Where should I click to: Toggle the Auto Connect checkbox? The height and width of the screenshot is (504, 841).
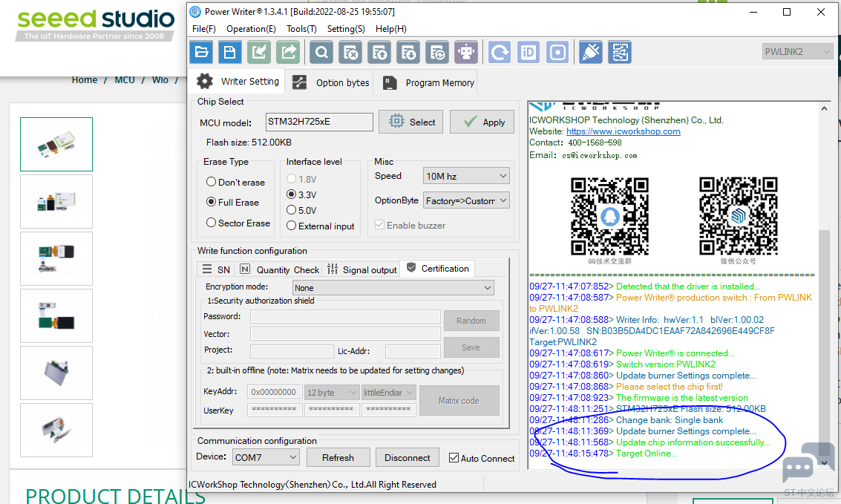tap(454, 458)
